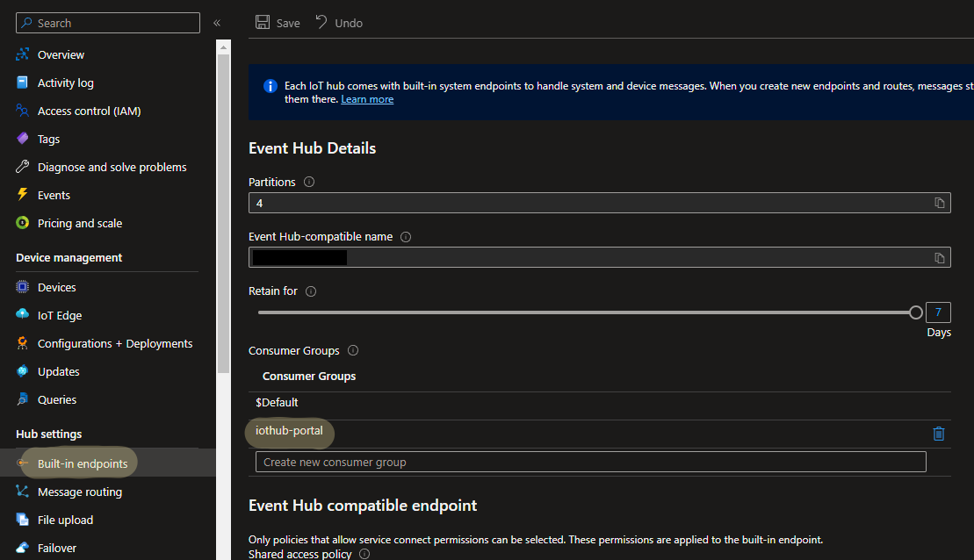
Task: Focus the Create new consumer group field
Action: pos(590,462)
